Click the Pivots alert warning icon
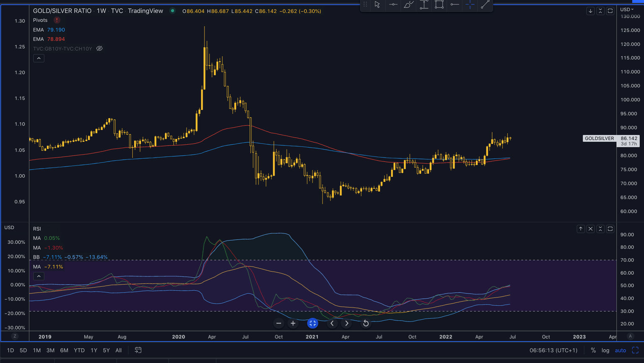The width and height of the screenshot is (644, 363). coord(57,20)
